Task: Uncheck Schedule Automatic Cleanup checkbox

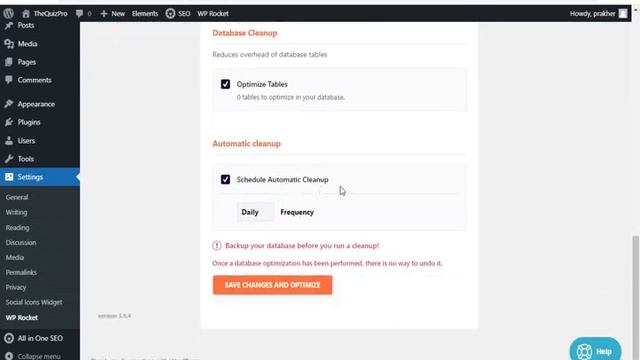Action: pos(225,180)
